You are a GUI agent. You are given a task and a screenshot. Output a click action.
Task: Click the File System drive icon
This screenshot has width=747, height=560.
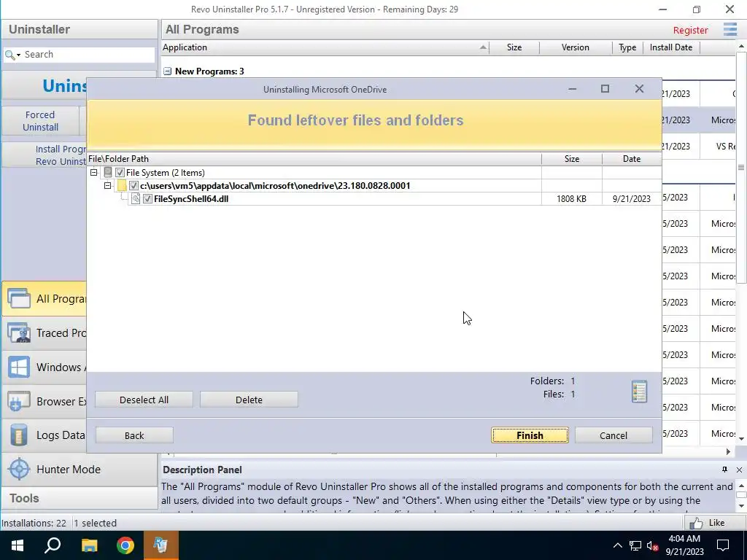(x=108, y=172)
